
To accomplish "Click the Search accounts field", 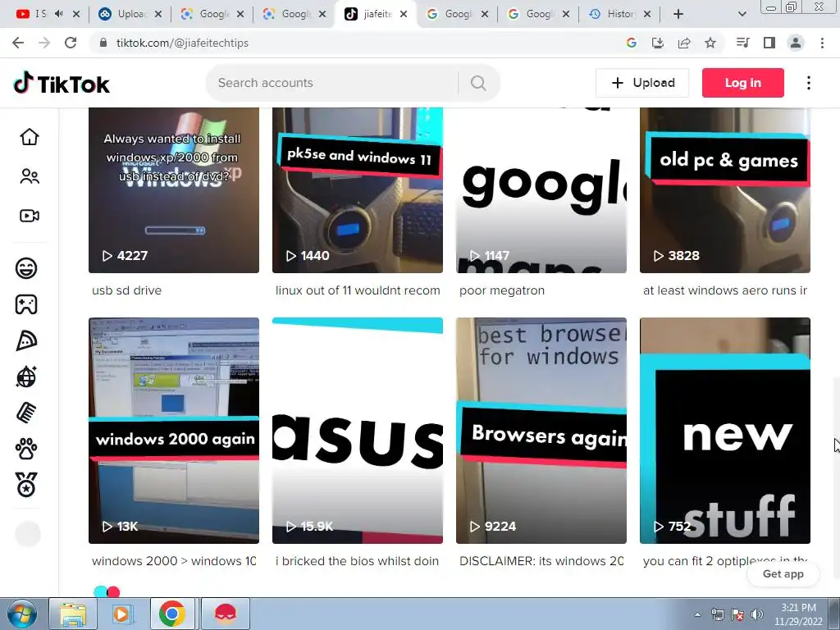I will 332,83.
